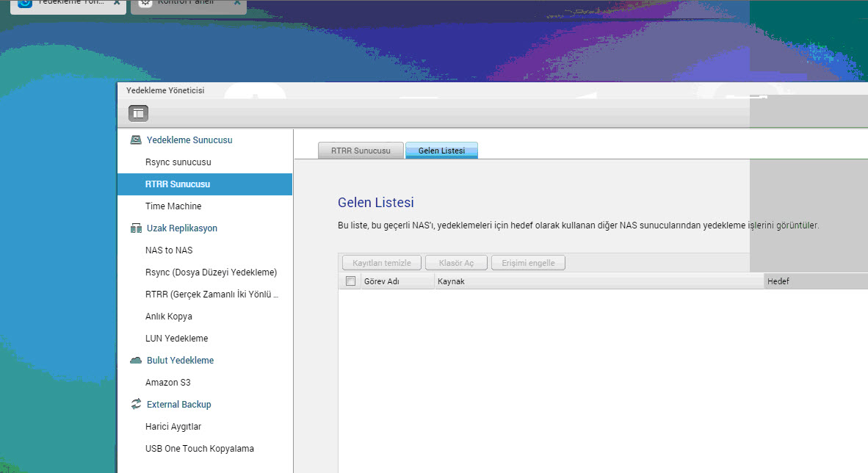Collapse the External Backup section
868x473 pixels.
click(x=178, y=404)
